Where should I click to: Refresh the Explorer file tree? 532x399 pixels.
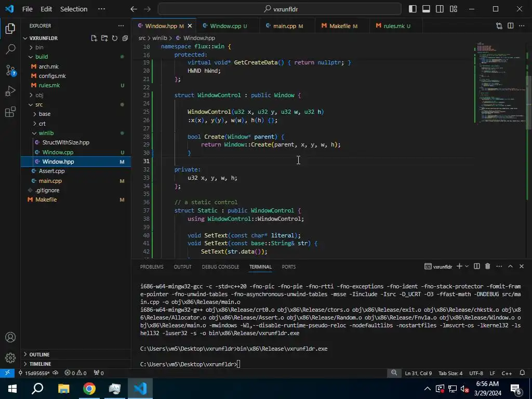point(115,38)
